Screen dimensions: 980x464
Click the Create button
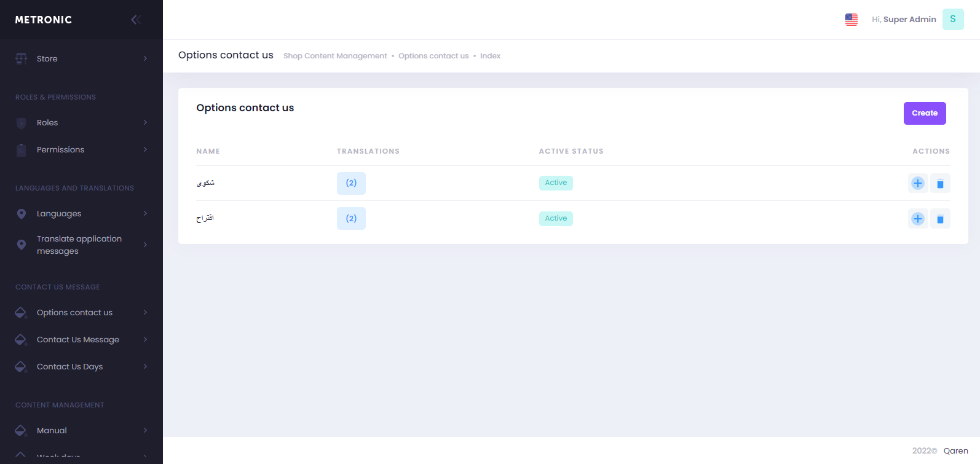pos(924,113)
